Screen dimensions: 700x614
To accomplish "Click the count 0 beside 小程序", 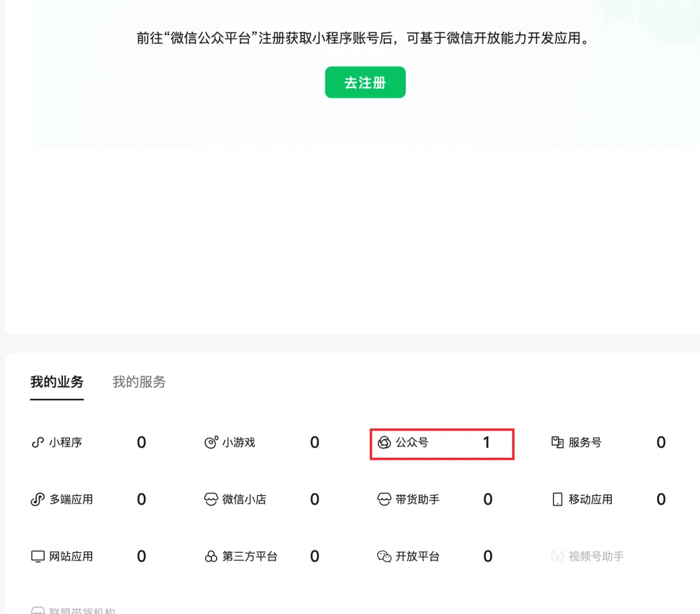I will (x=141, y=443).
